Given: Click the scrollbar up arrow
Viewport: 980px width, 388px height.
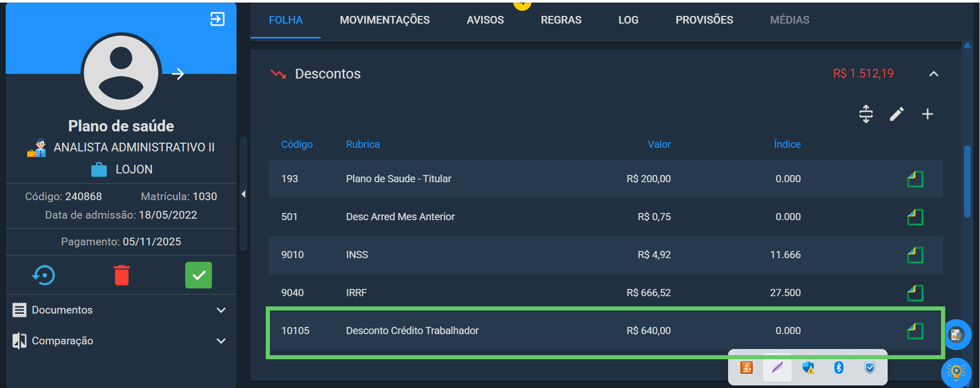Looking at the screenshot, I should tap(967, 46).
